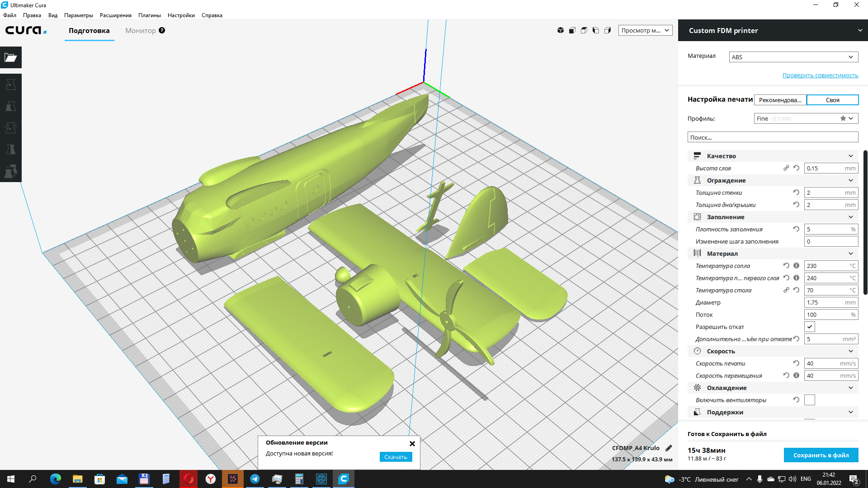This screenshot has width=868, height=488.
Task: Uncheck the Разрешить откат checkbox
Action: [809, 327]
